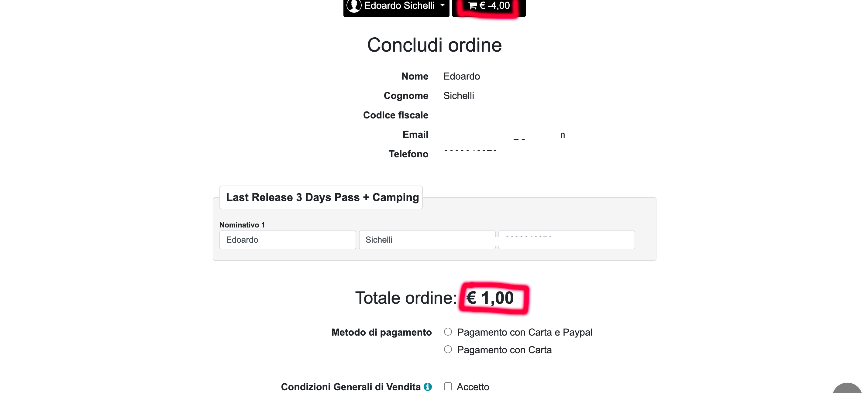The height and width of the screenshot is (393, 868).
Task: Click the Nominativo 1 phone number field
Action: (567, 240)
